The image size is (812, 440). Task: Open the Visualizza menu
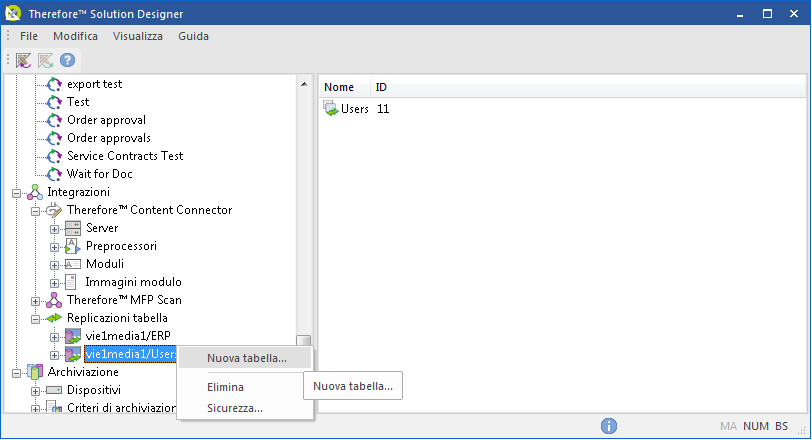(138, 36)
